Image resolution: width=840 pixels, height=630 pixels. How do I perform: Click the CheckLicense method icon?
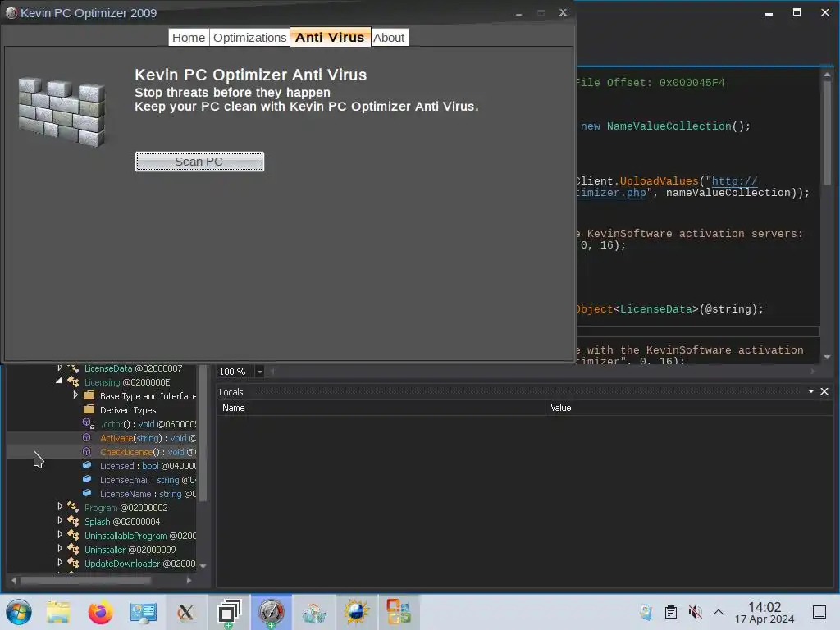coord(87,451)
